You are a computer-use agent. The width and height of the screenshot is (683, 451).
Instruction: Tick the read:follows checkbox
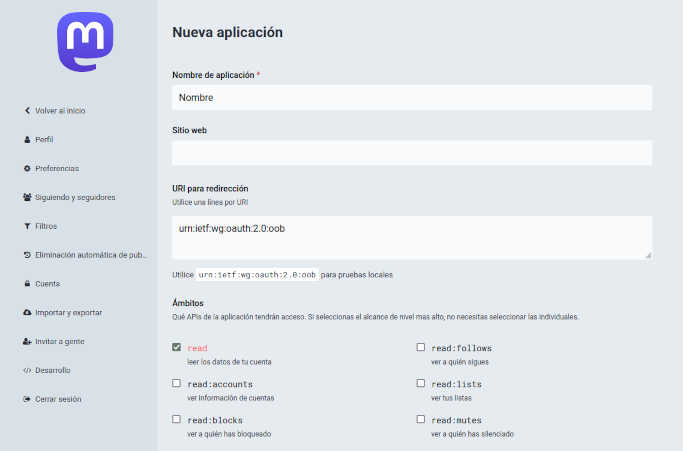(x=421, y=348)
